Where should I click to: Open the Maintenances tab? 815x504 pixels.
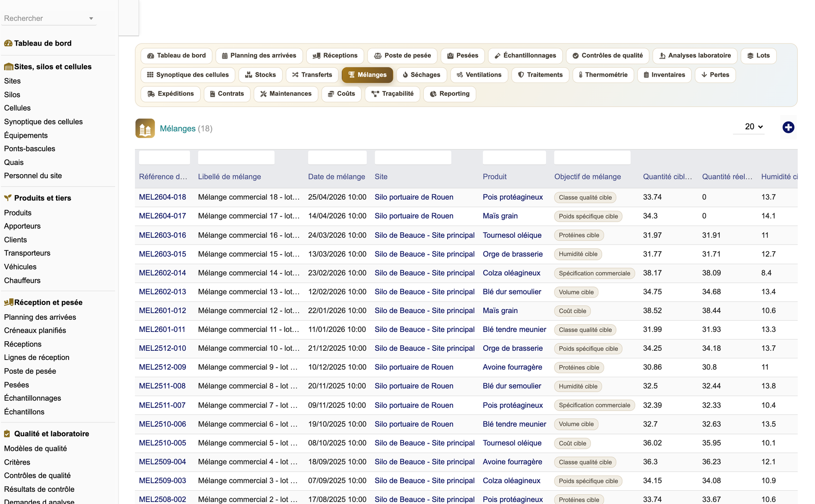click(x=286, y=94)
